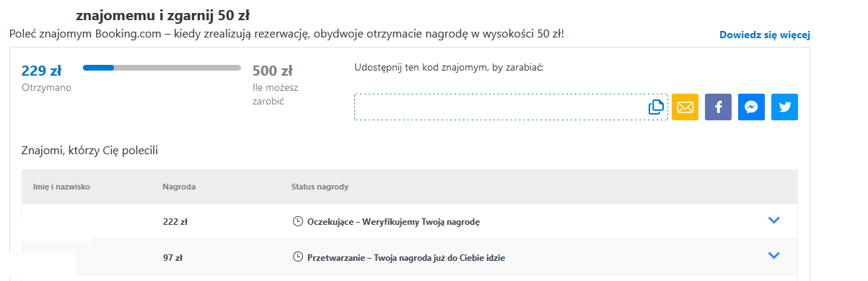
Task: Select the Nagroda column header
Action: [179, 187]
